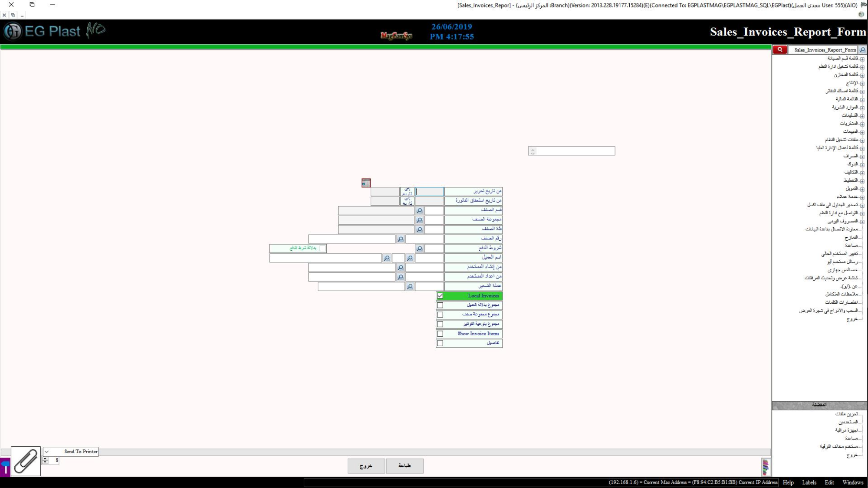Click the رقم الصنف code input

424,239
